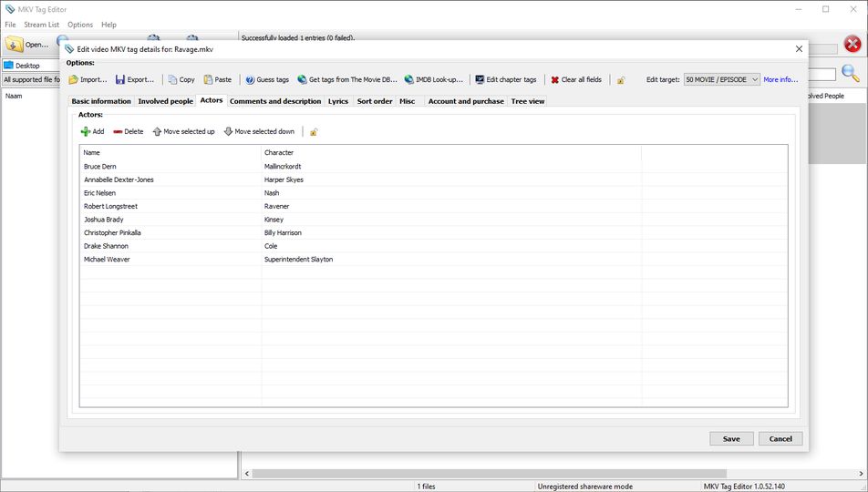Viewport: 868px width, 492px height.
Task: Toggle the lock icon in Options toolbar
Action: coord(621,80)
